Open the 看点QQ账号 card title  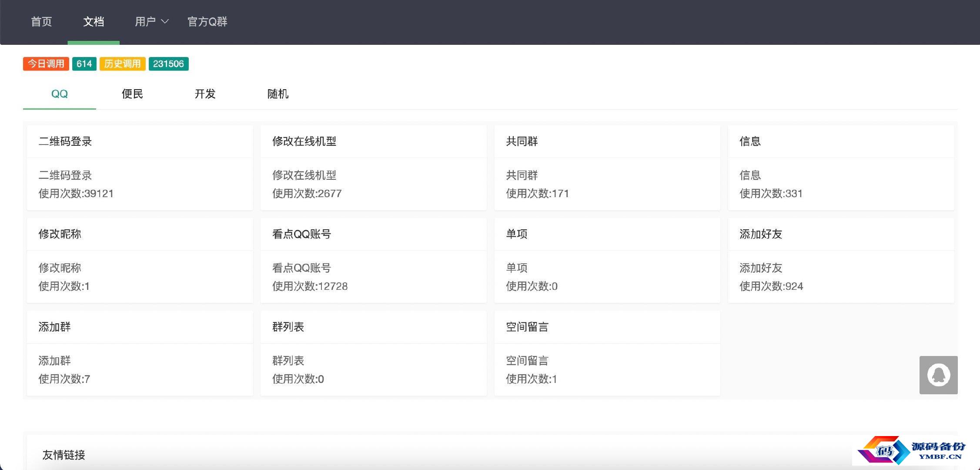pos(302,234)
